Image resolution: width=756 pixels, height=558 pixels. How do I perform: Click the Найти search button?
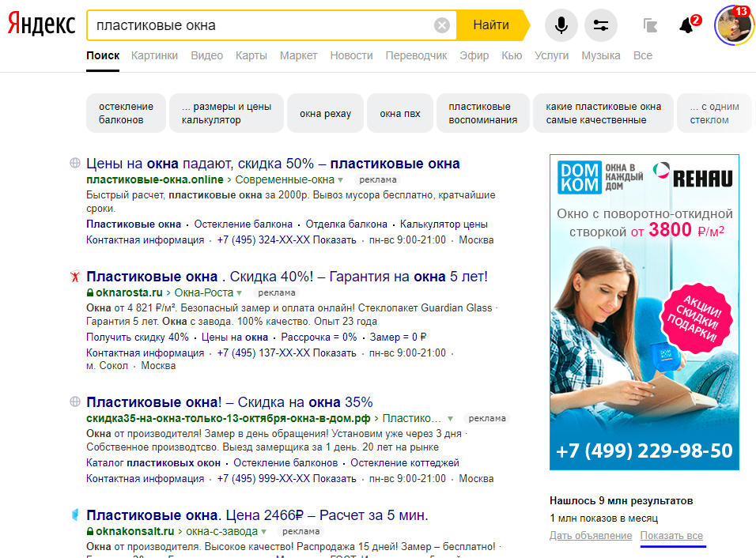pos(491,25)
